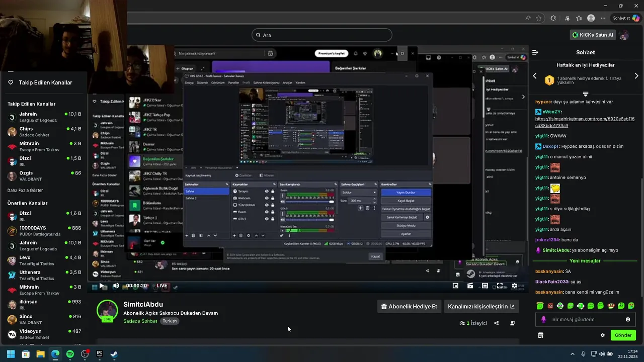Screen dimensions: 644x362
Task: Open Spotify from the taskbar
Action: click(x=70, y=354)
